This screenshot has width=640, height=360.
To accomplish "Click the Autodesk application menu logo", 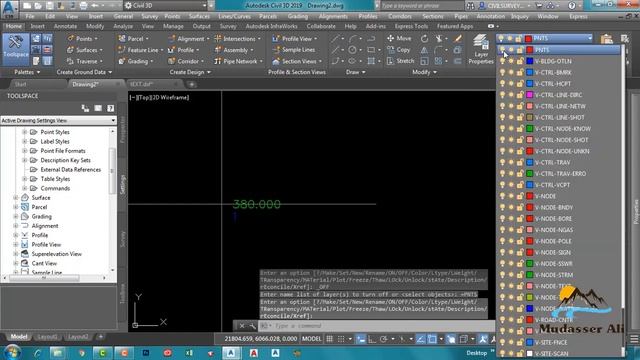I will pyautogui.click(x=9, y=8).
